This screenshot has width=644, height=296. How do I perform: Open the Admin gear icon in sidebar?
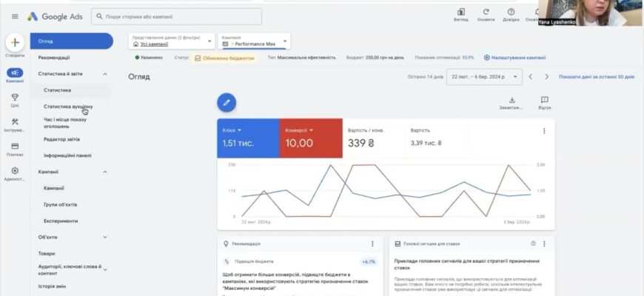[15, 171]
